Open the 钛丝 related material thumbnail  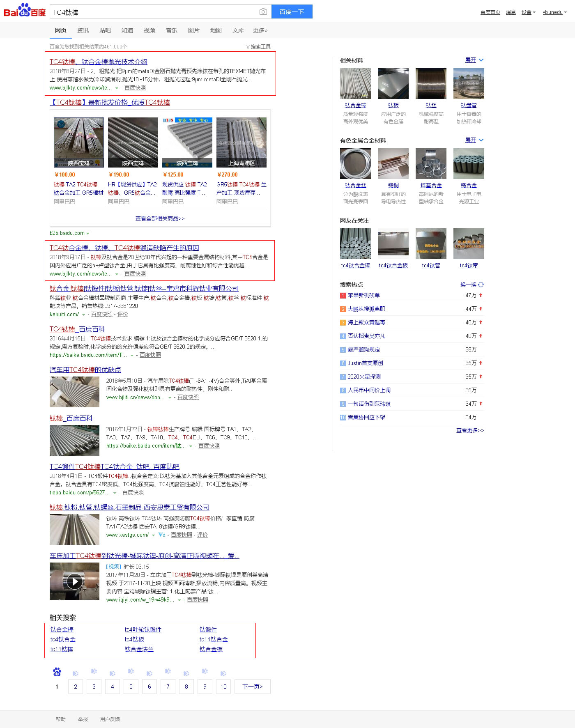(x=431, y=84)
